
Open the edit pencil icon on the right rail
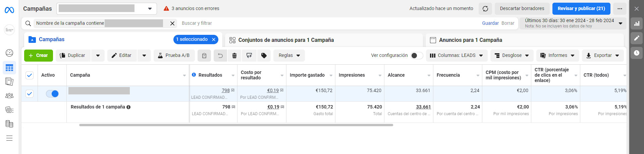pyautogui.click(x=637, y=38)
